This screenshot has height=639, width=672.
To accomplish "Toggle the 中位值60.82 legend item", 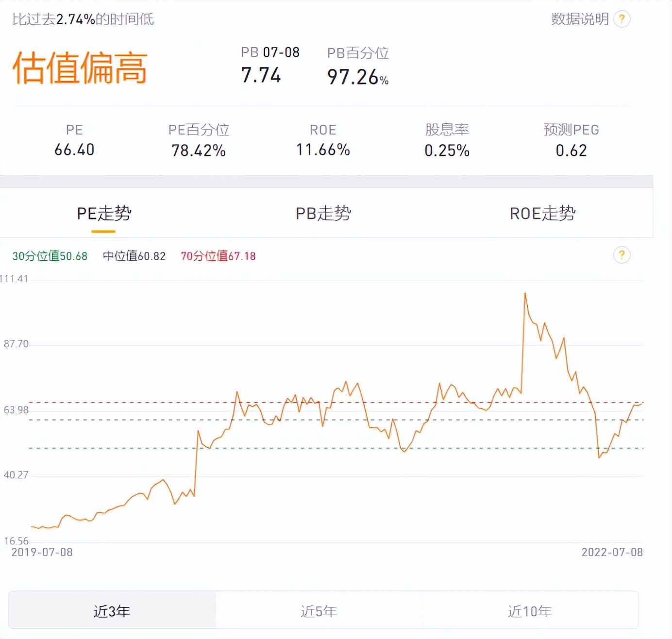I will tap(134, 256).
